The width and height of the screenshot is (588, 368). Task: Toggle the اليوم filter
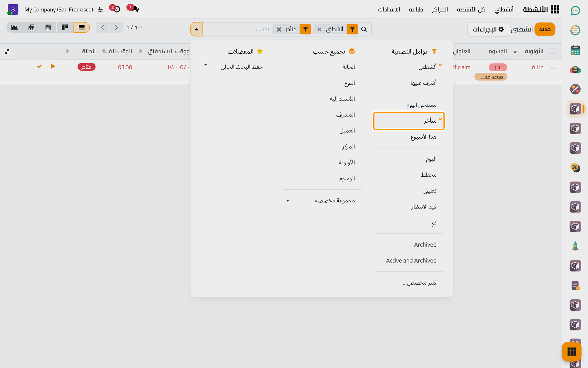(409, 159)
